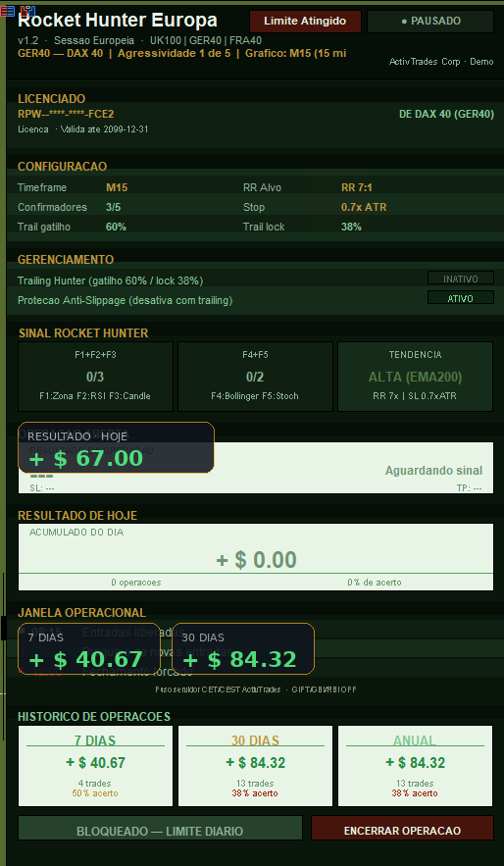Click the JANELA OPERACIONAL header
This screenshot has height=866, width=504.
(81, 613)
